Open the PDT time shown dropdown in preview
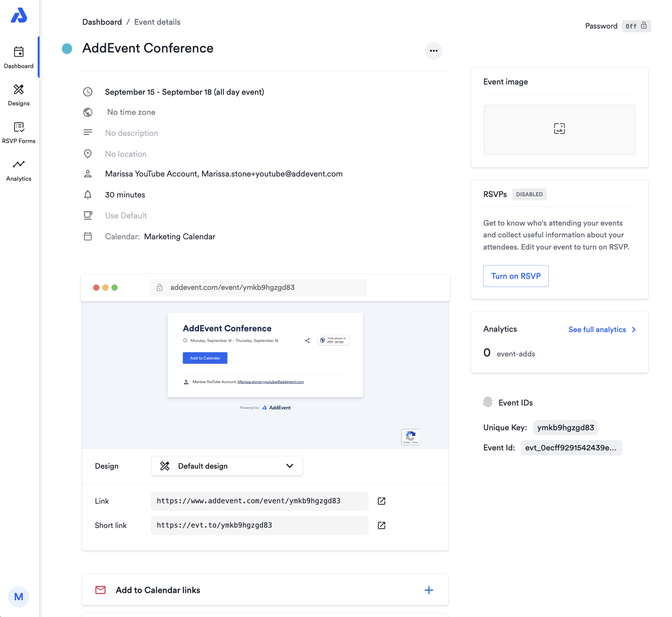Image resolution: width=672 pixels, height=617 pixels. coord(333,340)
